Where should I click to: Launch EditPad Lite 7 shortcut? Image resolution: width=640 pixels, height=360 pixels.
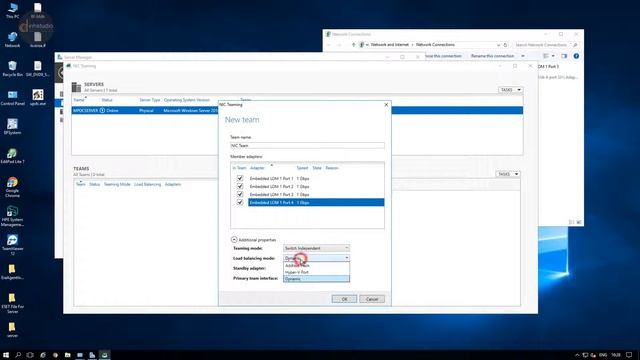coord(12,156)
